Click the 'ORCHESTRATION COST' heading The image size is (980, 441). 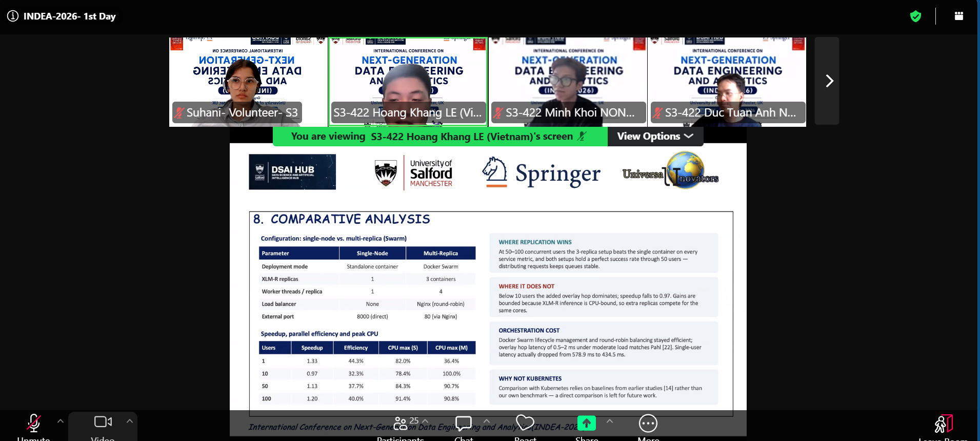point(529,331)
